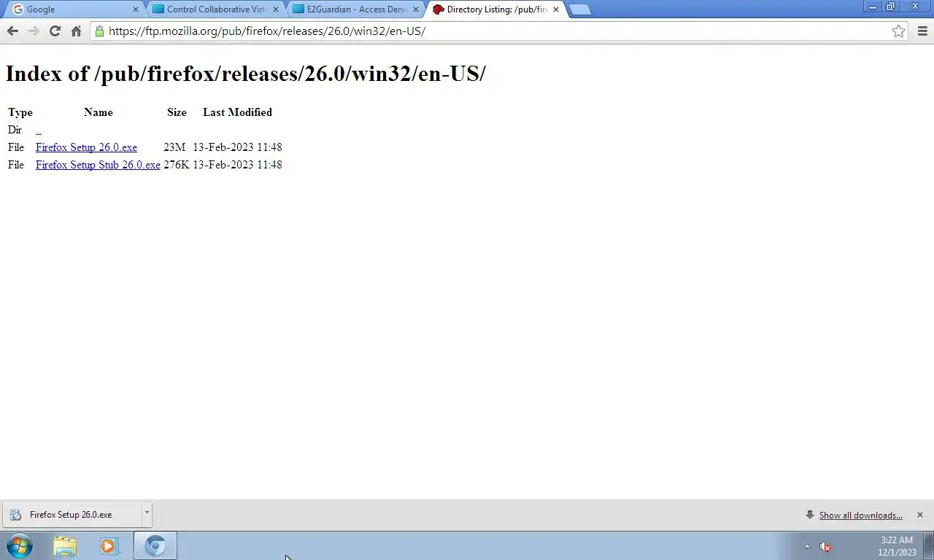Click the Name column header
This screenshot has width=934, height=560.
tap(99, 112)
